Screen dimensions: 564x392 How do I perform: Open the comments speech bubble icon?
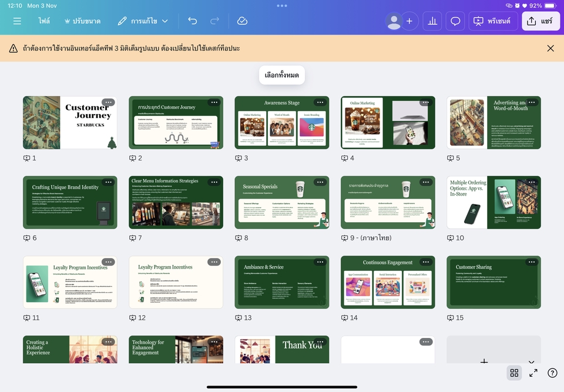click(455, 21)
